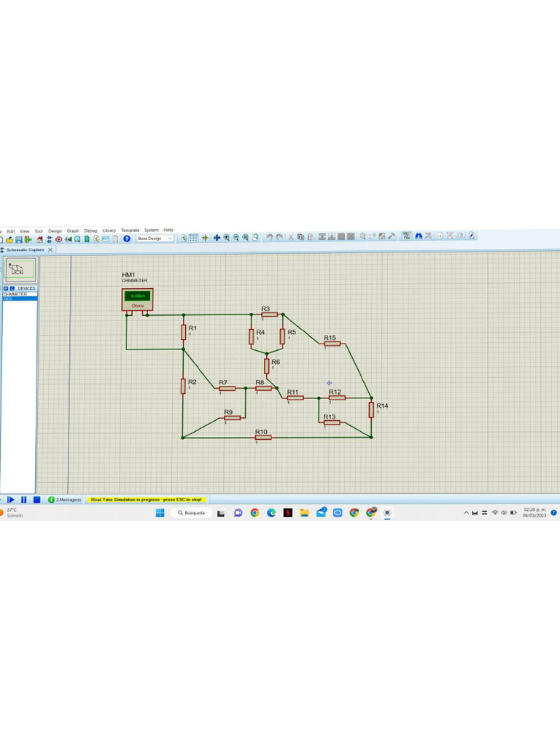
Task: Click the 2 Message(s) status indicator
Action: (x=65, y=500)
